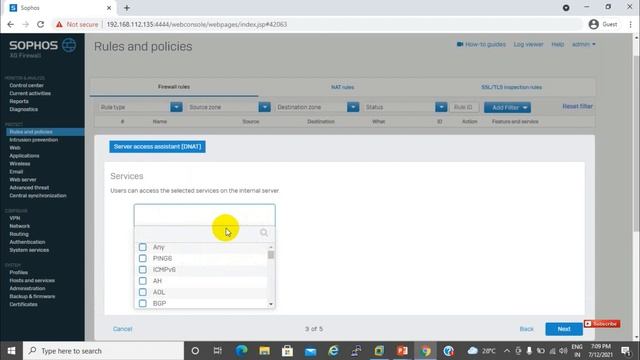Open File Explorer from taskbar
Viewport: 640px width, 360px height.
(264, 351)
